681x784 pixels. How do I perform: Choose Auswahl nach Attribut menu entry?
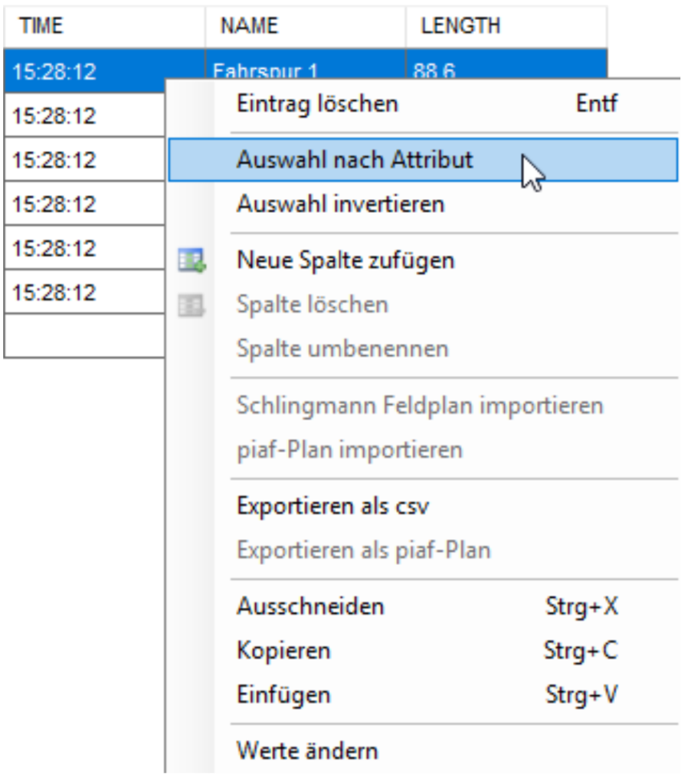tap(355, 160)
